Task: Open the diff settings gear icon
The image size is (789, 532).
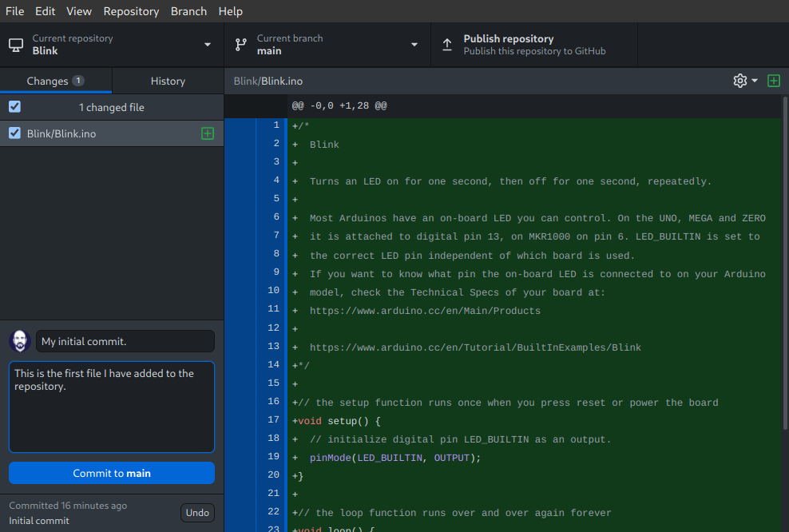Action: click(739, 81)
